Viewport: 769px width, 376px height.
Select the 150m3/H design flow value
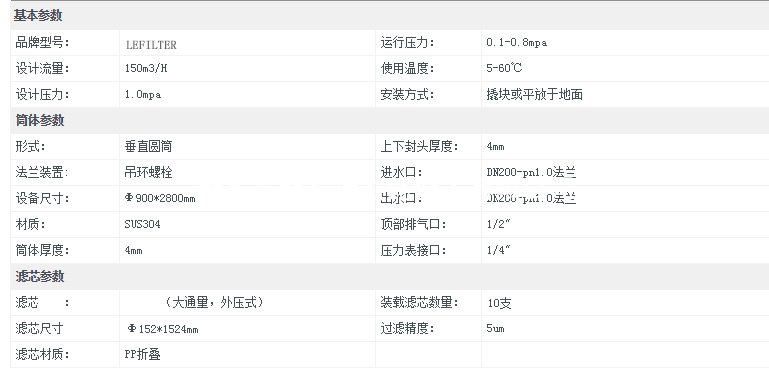(x=146, y=69)
